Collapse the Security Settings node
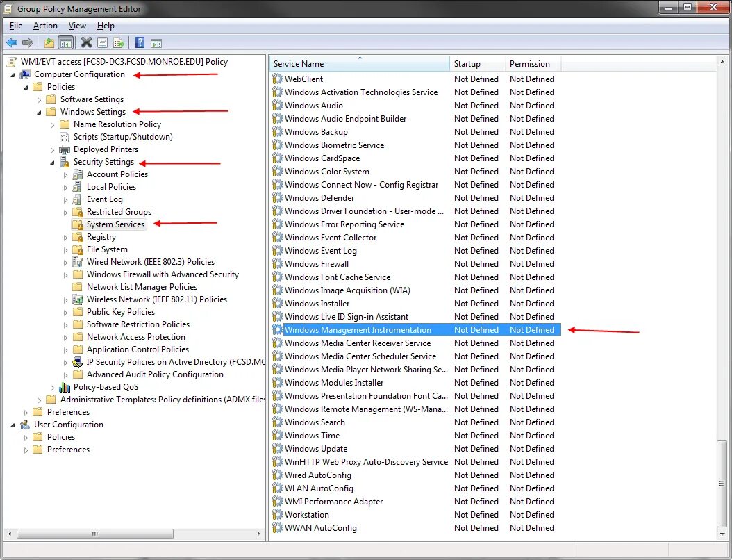This screenshot has width=732, height=560. coord(52,163)
